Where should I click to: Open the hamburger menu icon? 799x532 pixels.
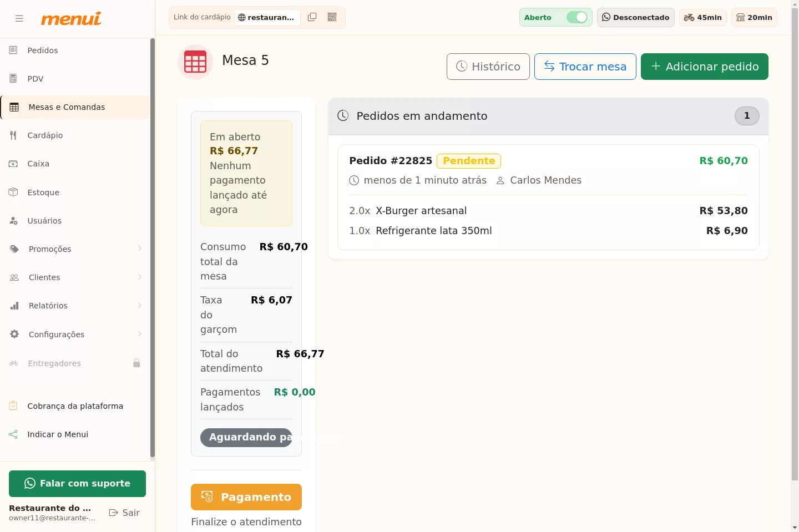[19, 18]
